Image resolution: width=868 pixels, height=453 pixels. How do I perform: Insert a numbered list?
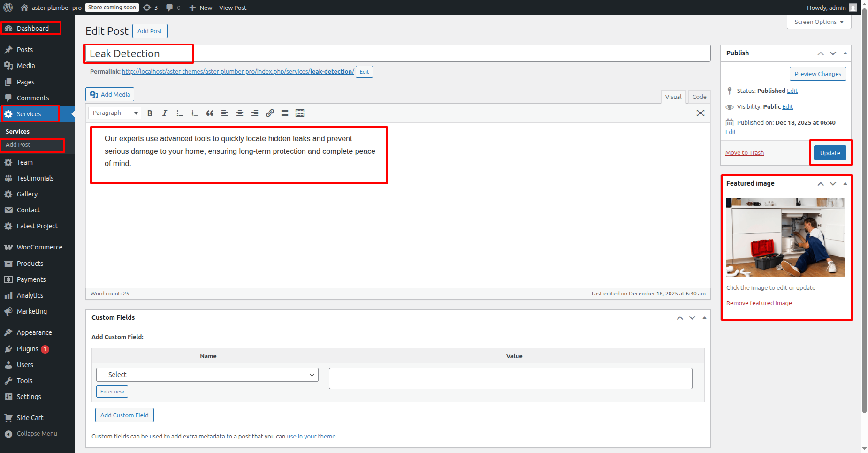[x=195, y=113]
